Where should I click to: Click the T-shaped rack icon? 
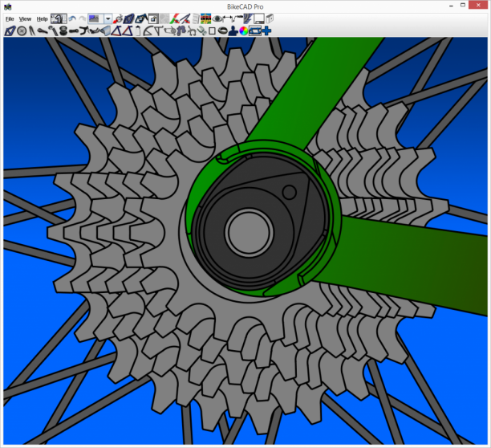158,31
